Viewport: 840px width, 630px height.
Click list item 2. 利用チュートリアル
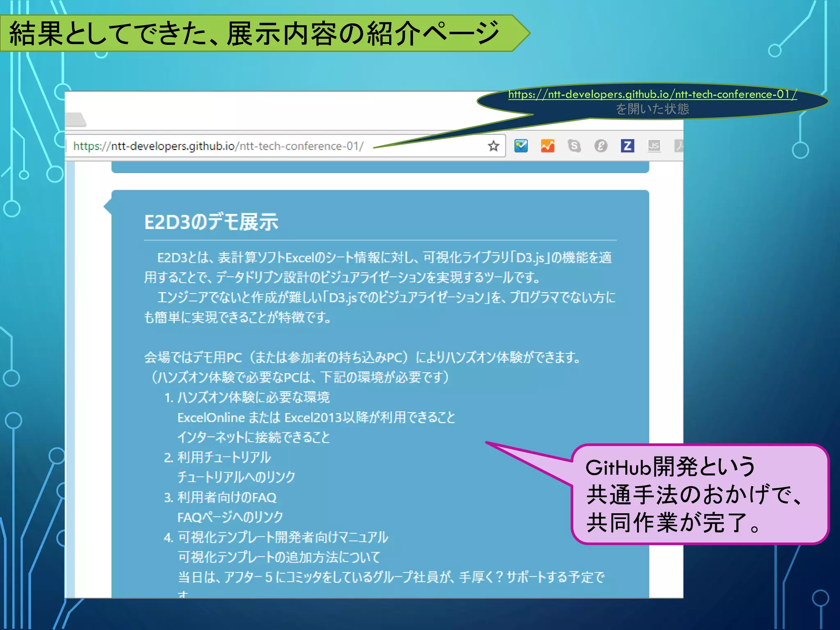pos(217,457)
